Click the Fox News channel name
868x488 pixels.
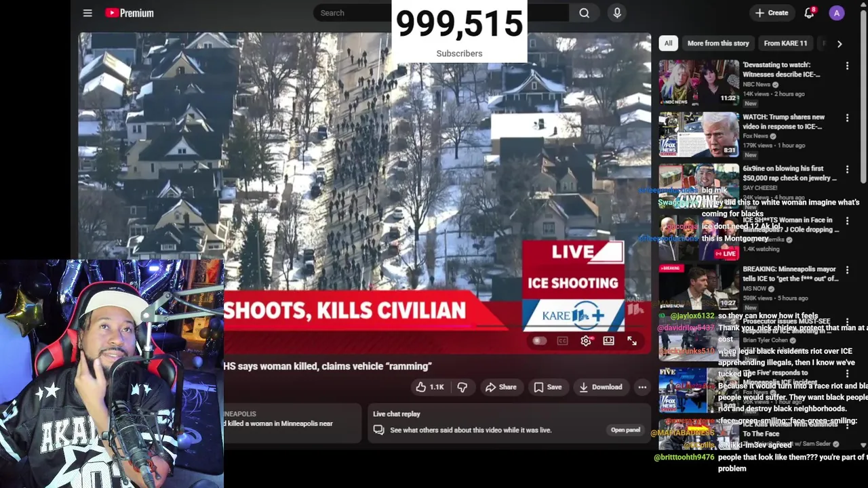click(x=756, y=136)
